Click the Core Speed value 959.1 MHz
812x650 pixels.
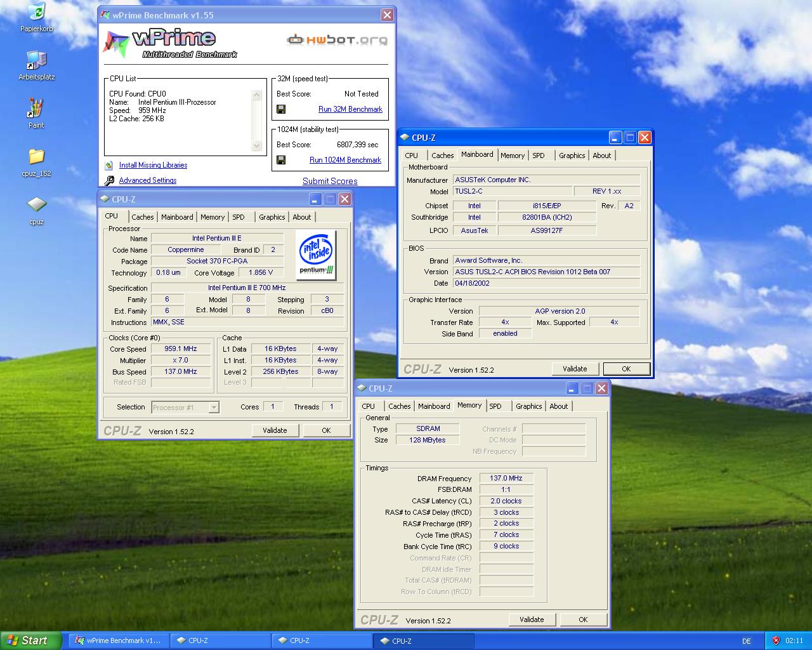(181, 349)
